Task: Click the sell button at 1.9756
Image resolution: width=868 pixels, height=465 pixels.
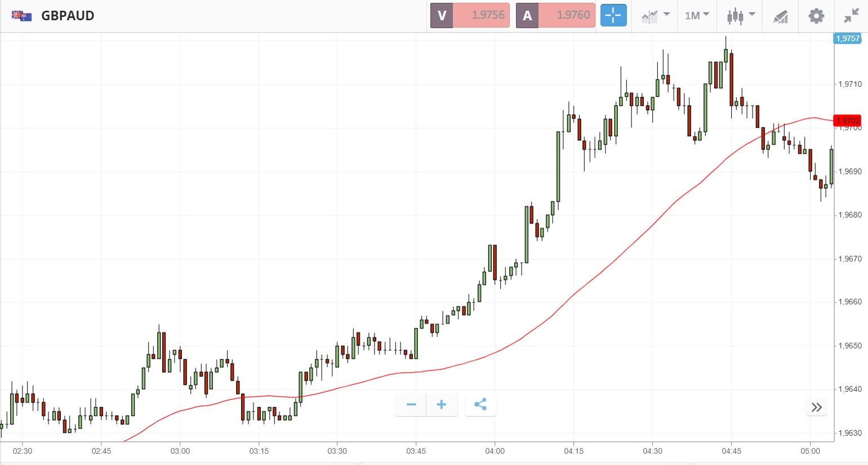Action: (x=470, y=15)
